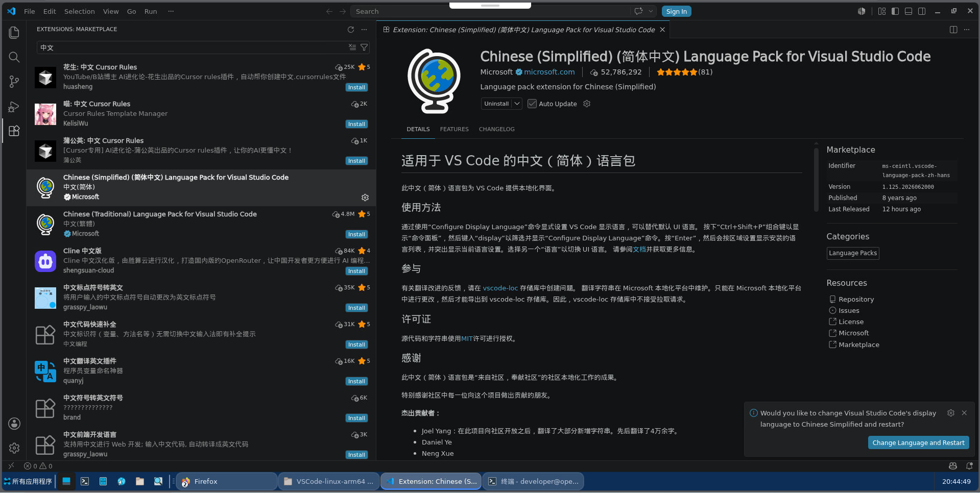Screen dimensions: 980x493
Task: Toggle Auto Update checkbox for the extension
Action: tap(532, 104)
